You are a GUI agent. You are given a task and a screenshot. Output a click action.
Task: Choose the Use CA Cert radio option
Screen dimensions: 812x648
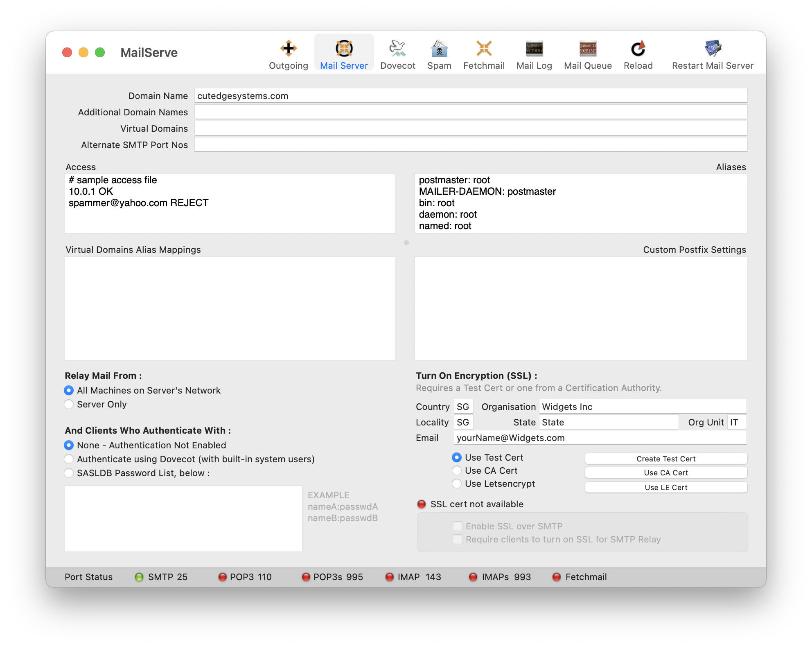pyautogui.click(x=457, y=470)
